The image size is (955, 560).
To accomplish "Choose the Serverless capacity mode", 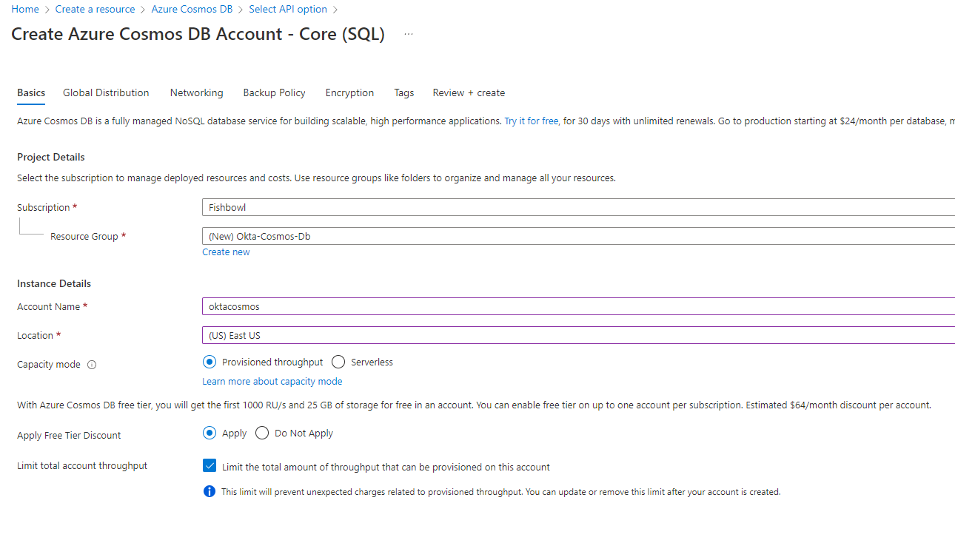I will coord(339,362).
